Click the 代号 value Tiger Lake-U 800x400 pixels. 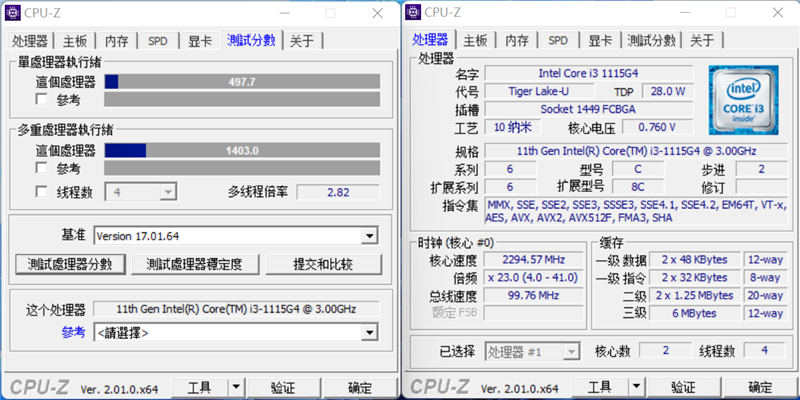point(539,91)
